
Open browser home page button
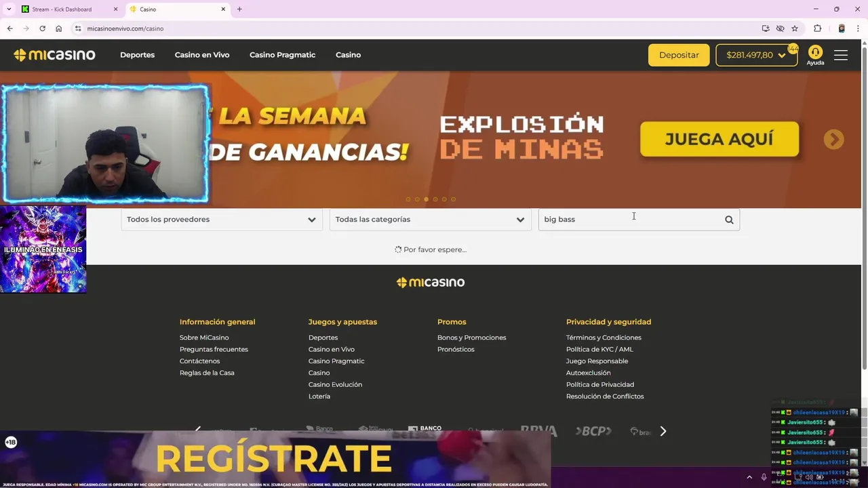tap(58, 28)
